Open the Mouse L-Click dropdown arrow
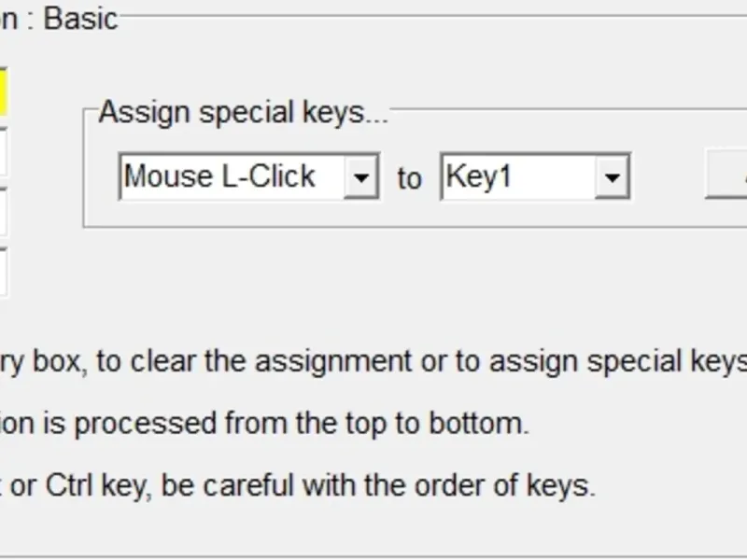747x560 pixels. [x=360, y=177]
